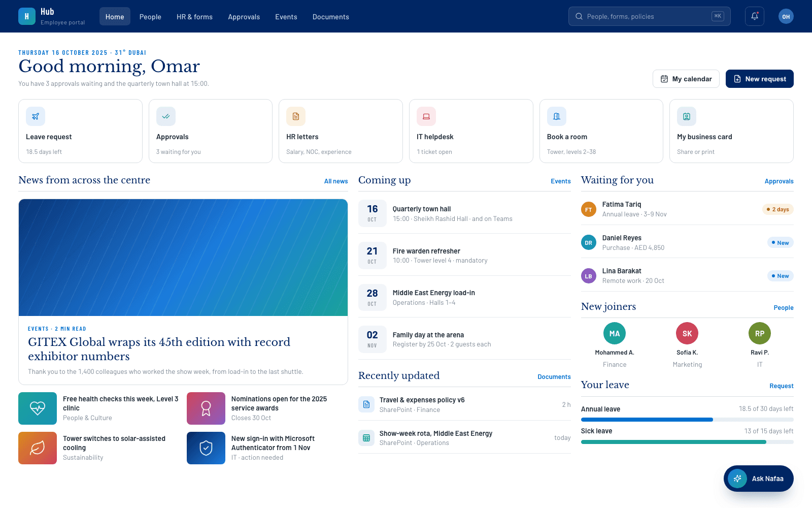
Task: Click the New request button
Action: coord(760,79)
